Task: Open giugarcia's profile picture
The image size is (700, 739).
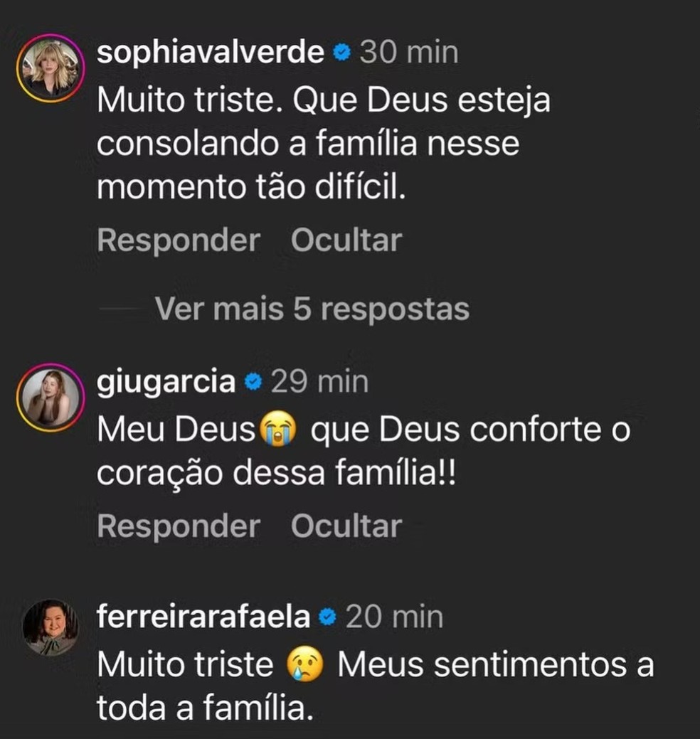Action: tap(51, 398)
